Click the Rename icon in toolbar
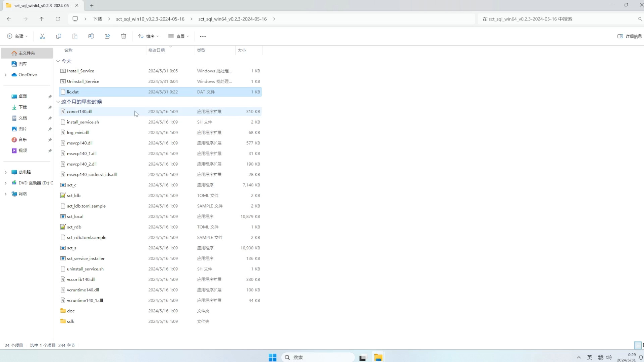 click(x=91, y=36)
